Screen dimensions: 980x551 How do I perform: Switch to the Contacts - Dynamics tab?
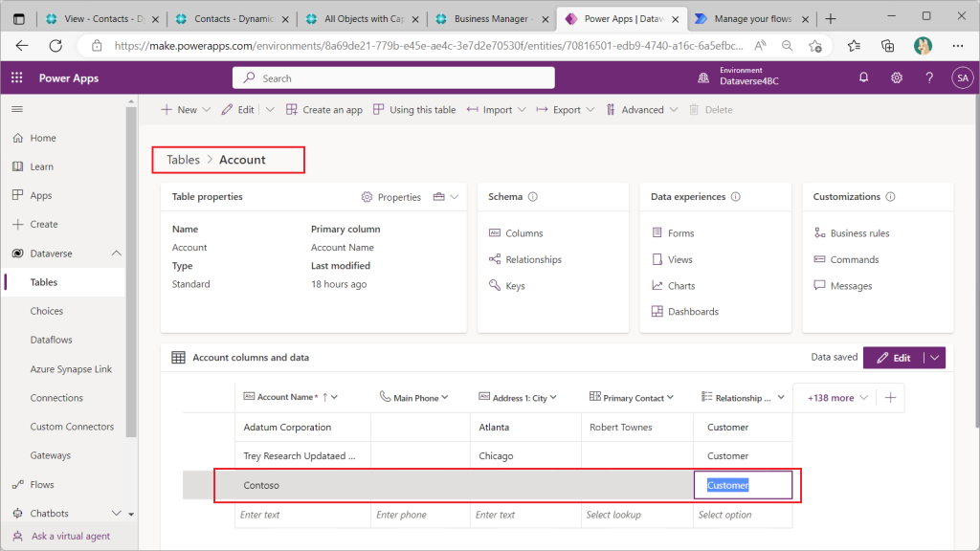pos(233,19)
